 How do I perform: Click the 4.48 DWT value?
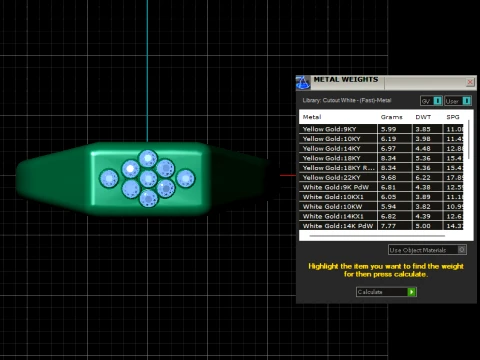click(x=423, y=149)
